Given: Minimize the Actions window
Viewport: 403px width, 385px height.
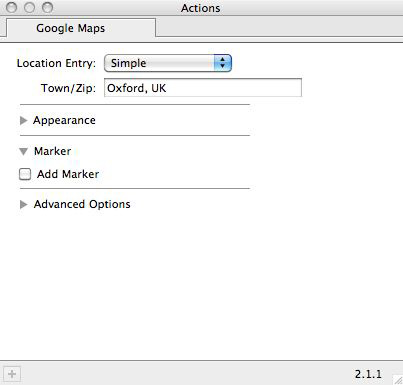Looking at the screenshot, I should point(29,7).
